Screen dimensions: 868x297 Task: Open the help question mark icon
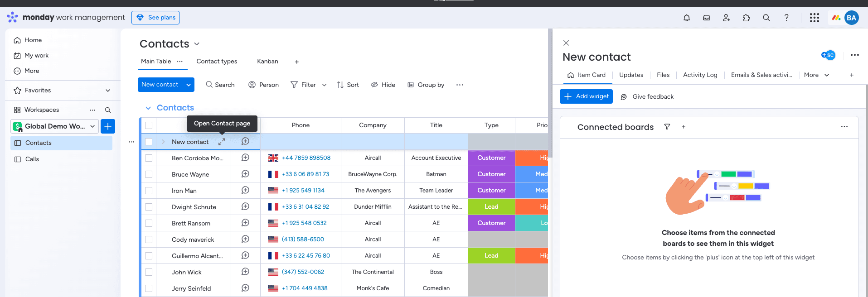pyautogui.click(x=786, y=18)
